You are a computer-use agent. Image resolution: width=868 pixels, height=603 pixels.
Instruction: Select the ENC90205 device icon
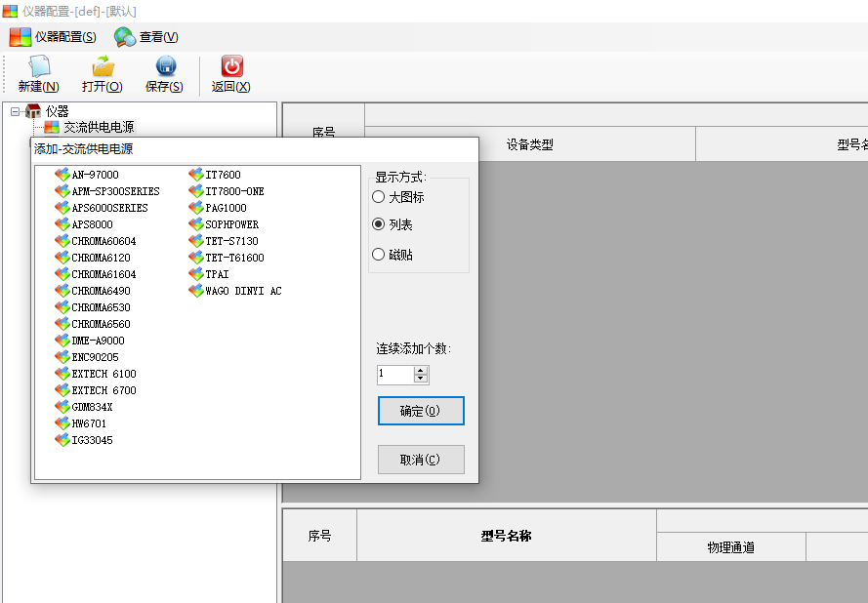pyautogui.click(x=62, y=357)
